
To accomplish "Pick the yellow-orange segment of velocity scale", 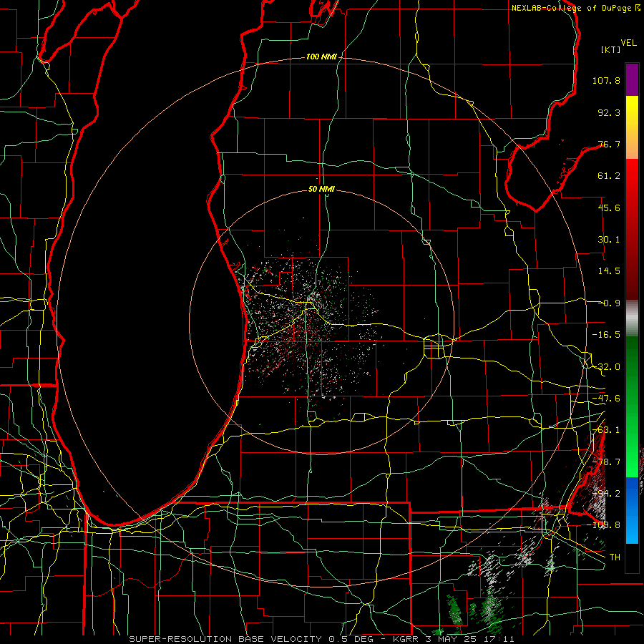I will click(632, 127).
